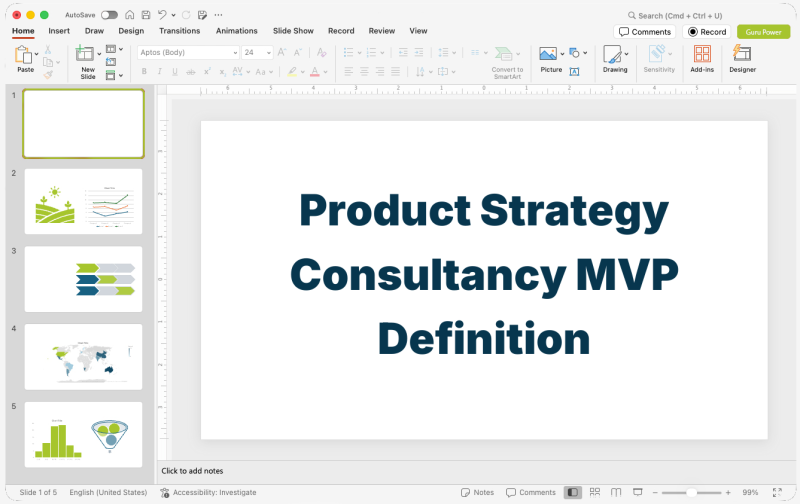Viewport: 800px width, 504px height.
Task: Click the Paste clipboard icon
Action: point(23,55)
